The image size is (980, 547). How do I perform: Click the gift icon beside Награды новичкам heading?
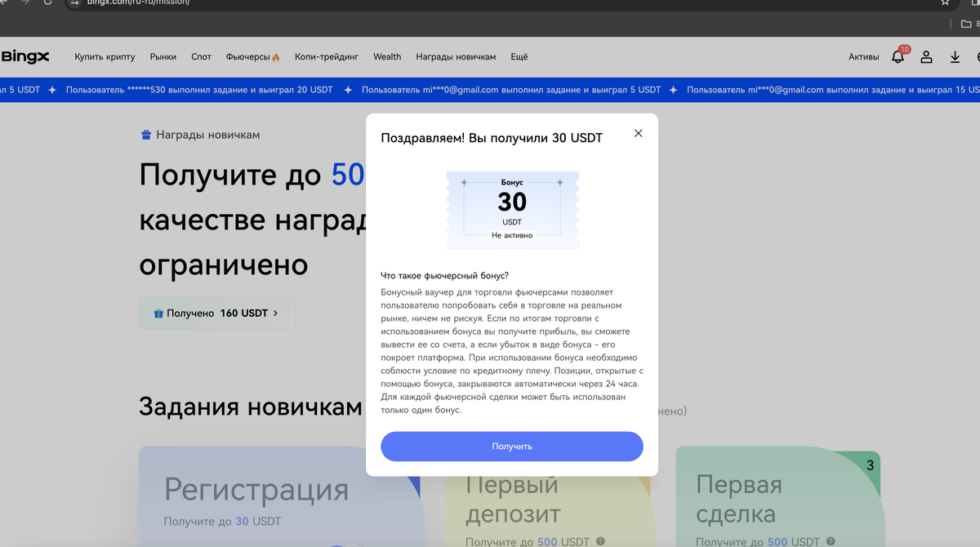(146, 135)
